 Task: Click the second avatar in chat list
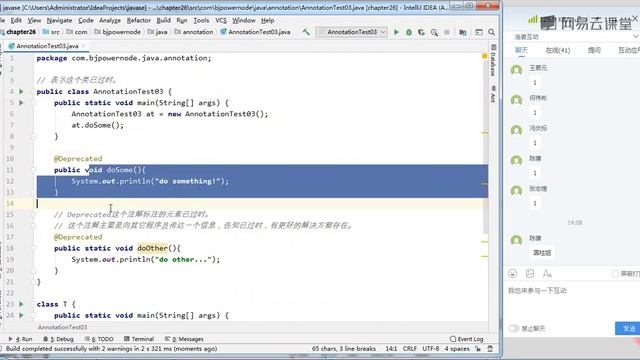click(x=516, y=100)
